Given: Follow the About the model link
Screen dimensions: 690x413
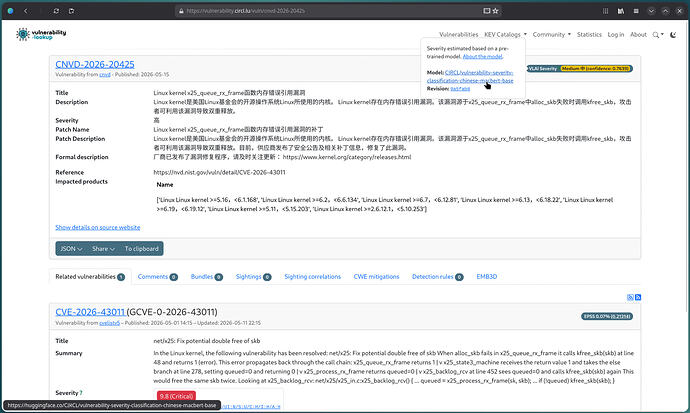Looking at the screenshot, I should tap(483, 57).
